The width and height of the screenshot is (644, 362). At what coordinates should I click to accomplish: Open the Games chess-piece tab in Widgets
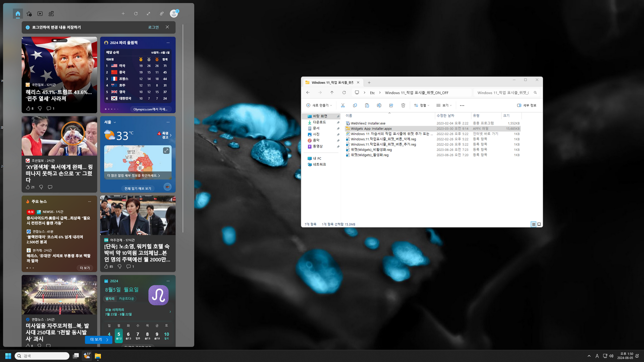(x=51, y=14)
